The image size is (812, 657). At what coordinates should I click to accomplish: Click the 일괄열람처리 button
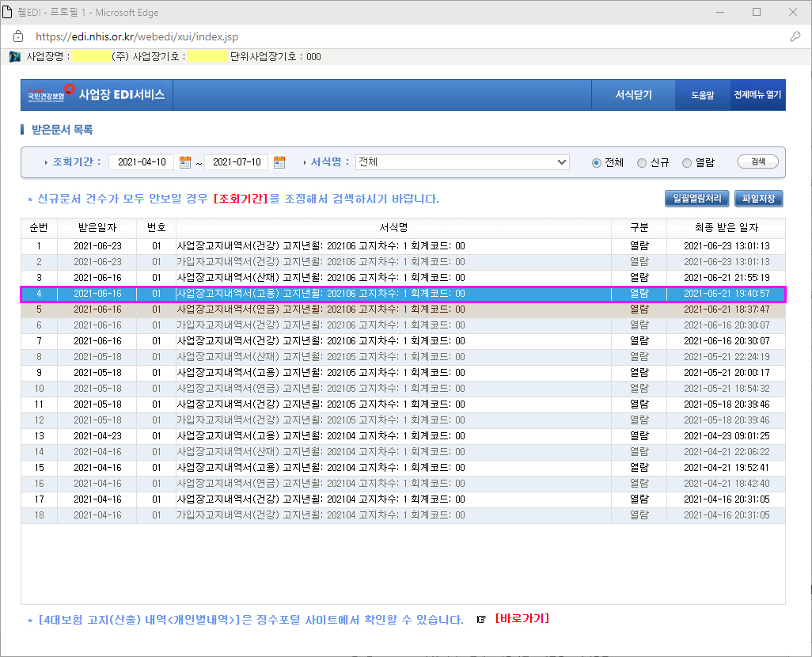[x=696, y=199]
